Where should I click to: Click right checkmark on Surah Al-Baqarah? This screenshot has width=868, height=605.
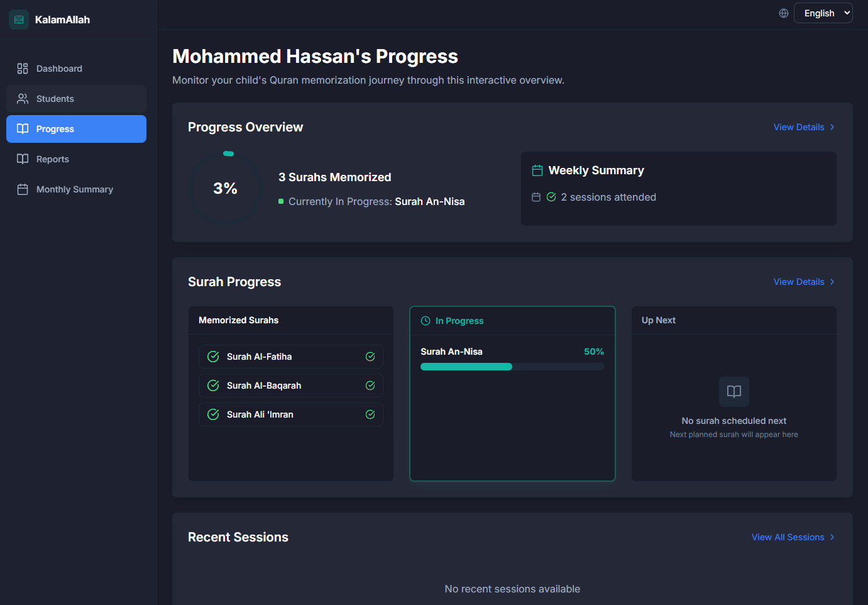coord(370,386)
